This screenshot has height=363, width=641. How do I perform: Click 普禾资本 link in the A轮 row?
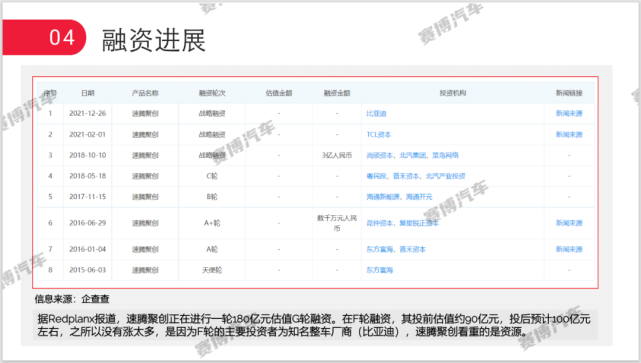click(x=413, y=249)
